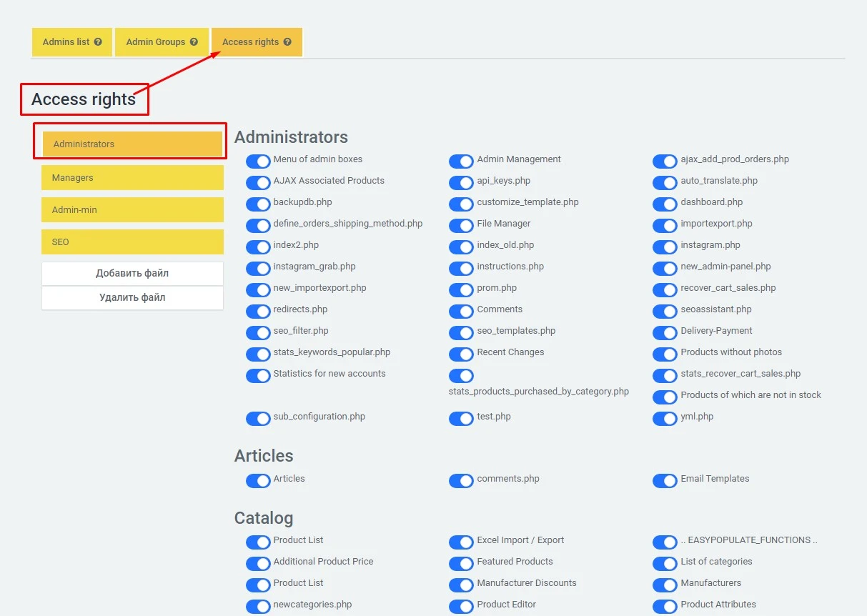Toggle the Email Templates permission
This screenshot has height=616, width=867.
coord(665,480)
